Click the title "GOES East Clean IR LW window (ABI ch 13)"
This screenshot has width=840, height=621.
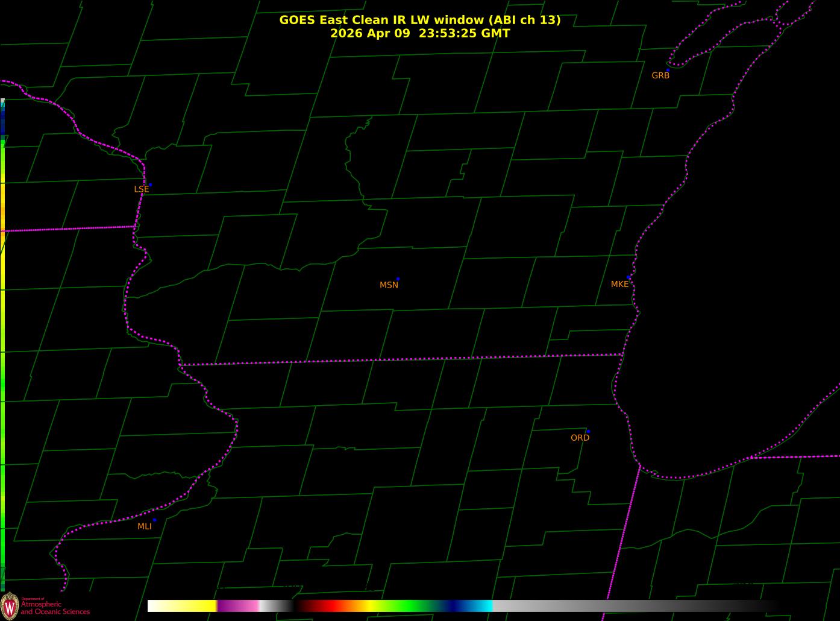[x=419, y=20]
